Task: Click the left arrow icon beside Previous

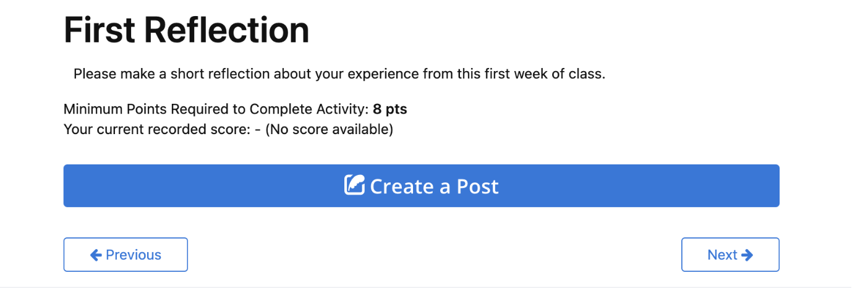Action: tap(96, 255)
